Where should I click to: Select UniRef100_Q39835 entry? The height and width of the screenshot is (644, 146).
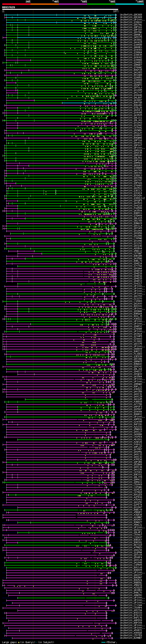(131, 55)
